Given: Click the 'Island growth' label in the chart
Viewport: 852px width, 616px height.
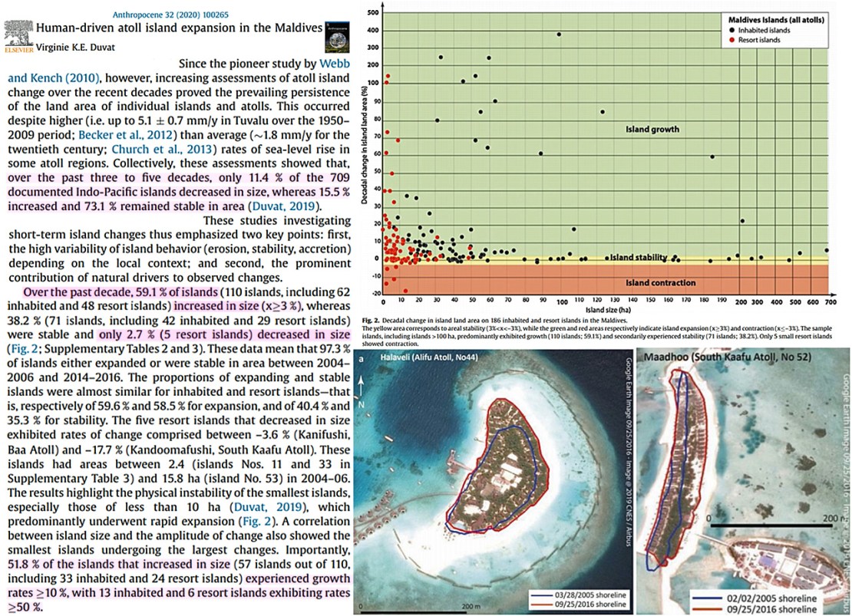Looking at the screenshot, I should click(654, 130).
